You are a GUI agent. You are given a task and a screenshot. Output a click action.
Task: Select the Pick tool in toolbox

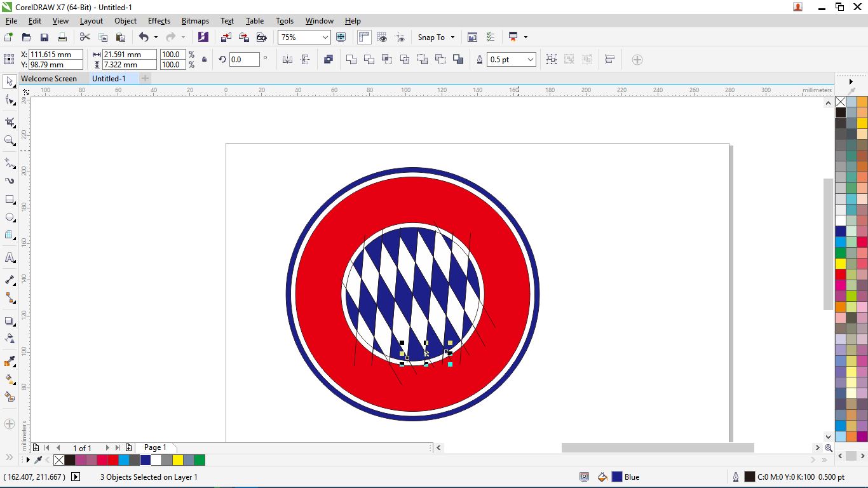pyautogui.click(x=10, y=81)
